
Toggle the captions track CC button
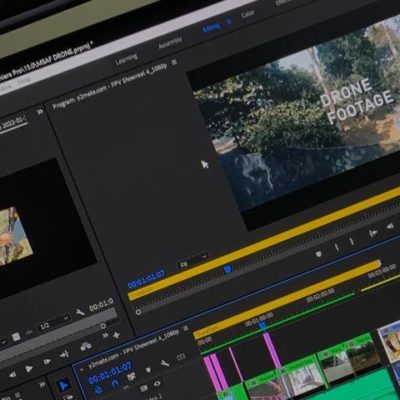[x=181, y=357]
